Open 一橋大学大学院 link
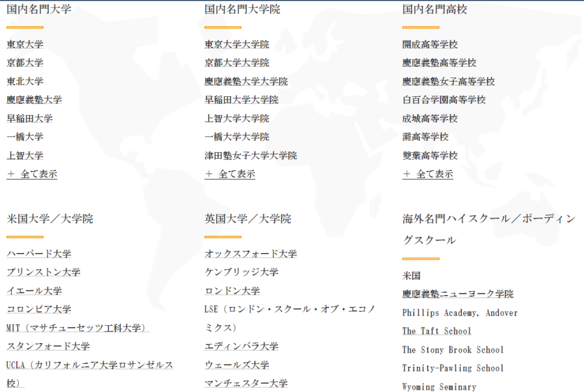584x392 pixels. pos(237,137)
